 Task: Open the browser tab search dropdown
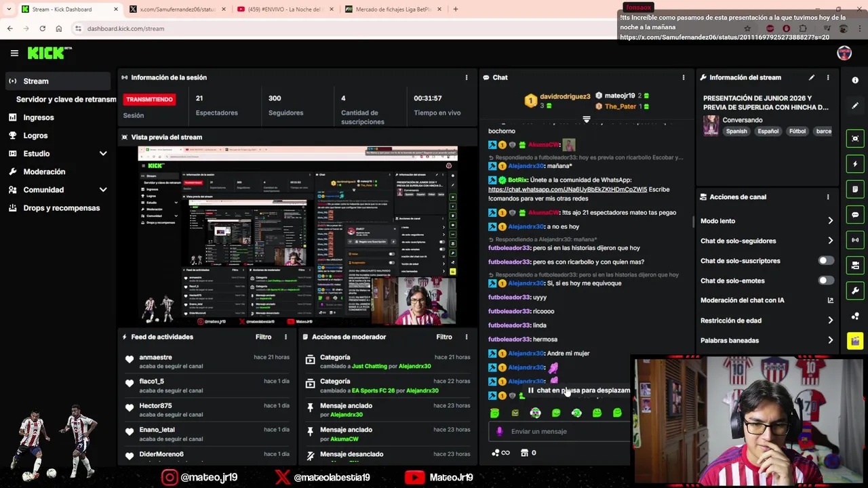(9, 9)
